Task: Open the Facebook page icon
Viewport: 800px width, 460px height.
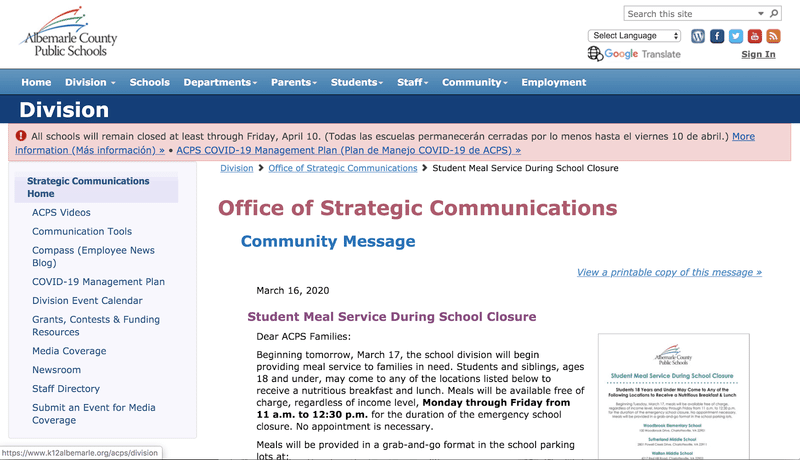Action: click(717, 36)
